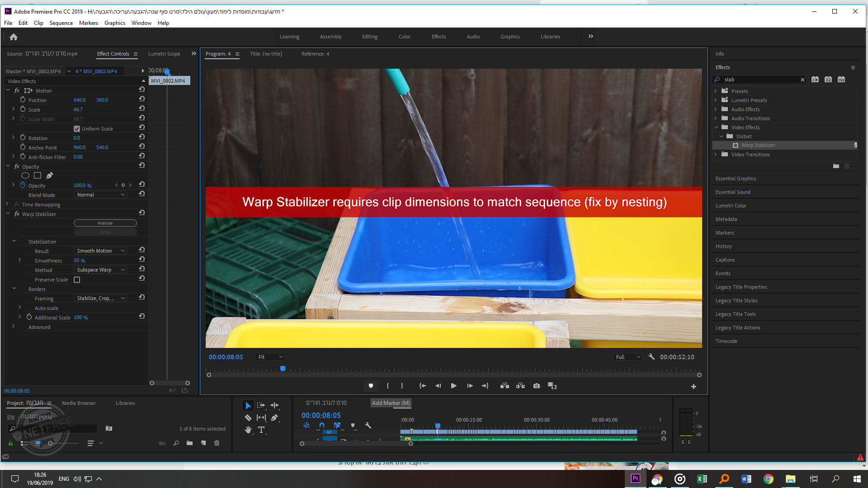
Task: Open Program monitor settings wrench
Action: [x=651, y=357]
